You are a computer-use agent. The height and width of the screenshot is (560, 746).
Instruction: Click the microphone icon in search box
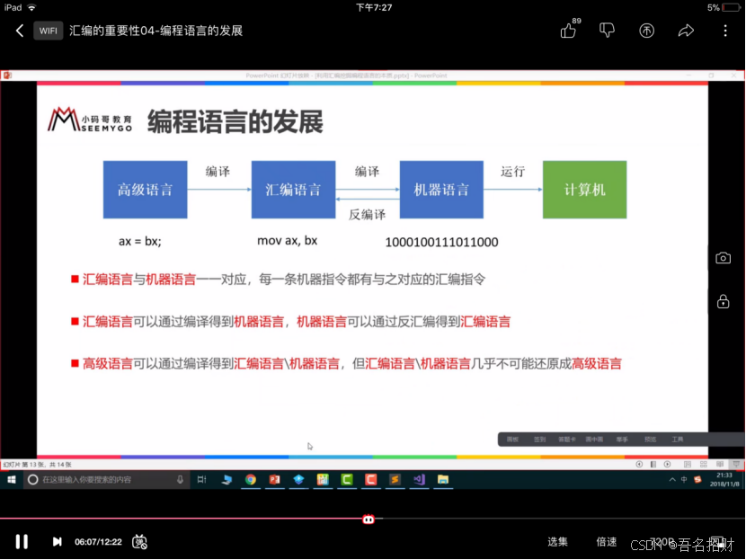pos(180,480)
